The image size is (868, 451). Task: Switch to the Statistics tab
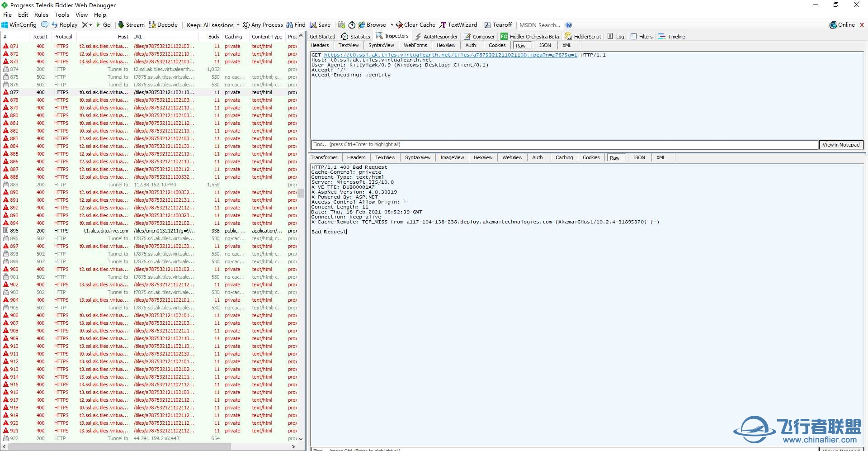[356, 37]
